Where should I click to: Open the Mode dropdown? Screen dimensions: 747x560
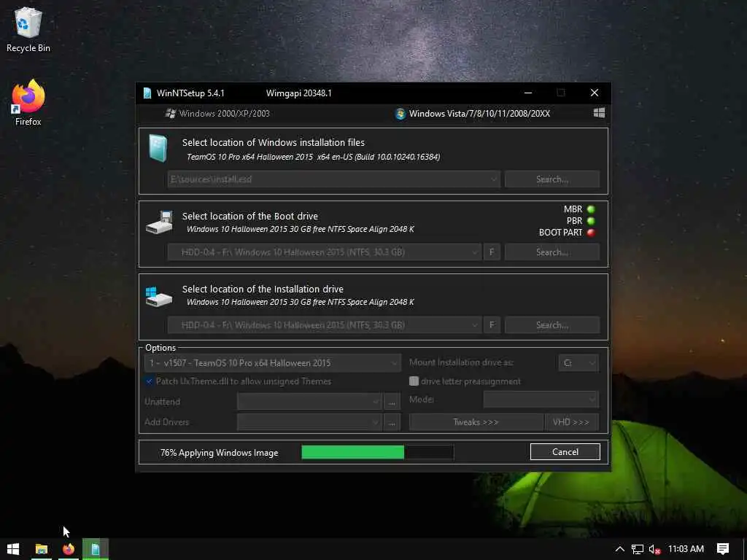541,399
